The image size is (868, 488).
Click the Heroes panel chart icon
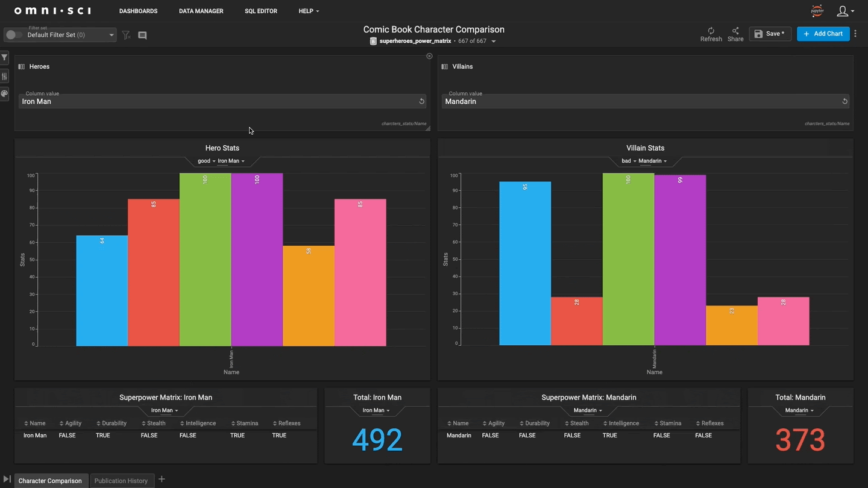pos(22,67)
